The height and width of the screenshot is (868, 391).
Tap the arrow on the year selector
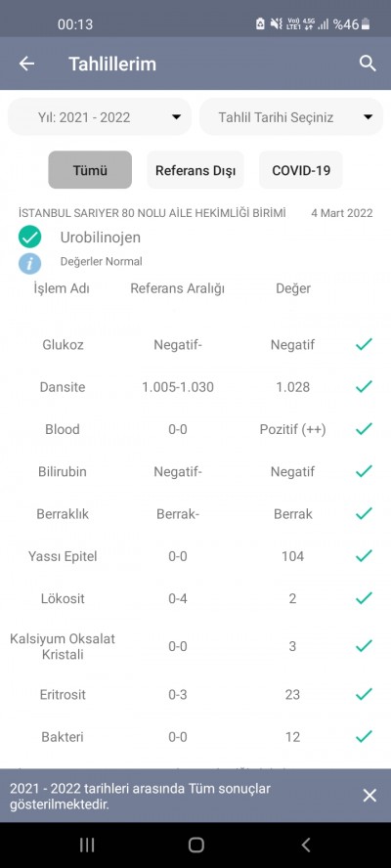[x=176, y=117]
